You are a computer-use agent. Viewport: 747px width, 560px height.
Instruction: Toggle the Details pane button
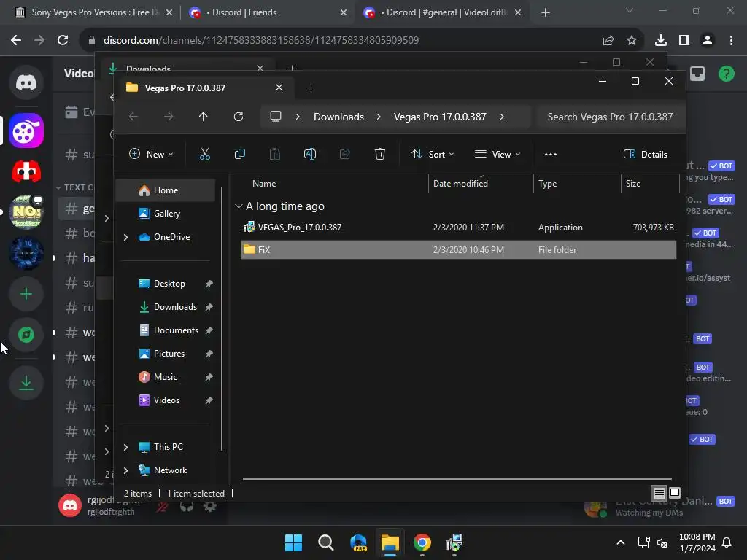645,154
